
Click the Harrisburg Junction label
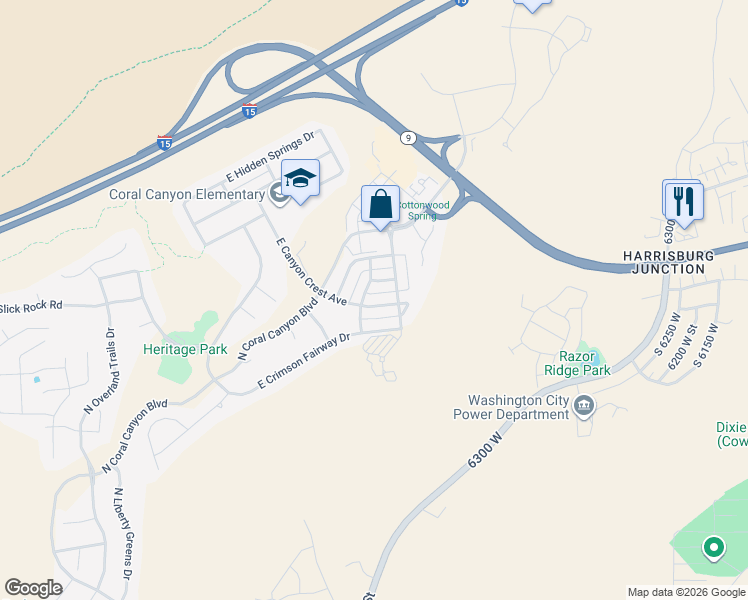[x=668, y=262]
